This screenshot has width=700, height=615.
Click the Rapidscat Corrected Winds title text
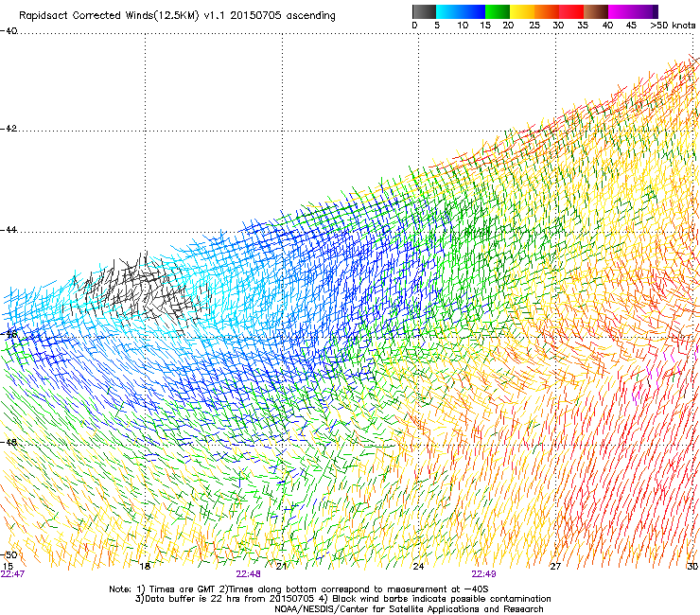point(177,16)
